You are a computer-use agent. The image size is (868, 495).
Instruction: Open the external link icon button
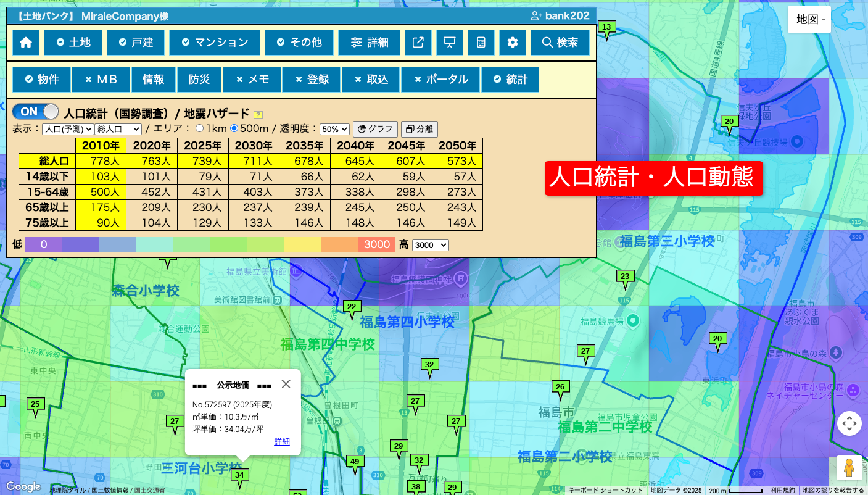(418, 43)
